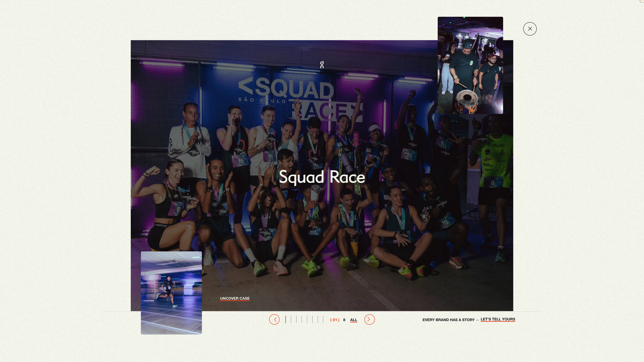Click the LET'S TELL YOURS link
Viewport: 644px width, 362px height.
click(x=497, y=319)
